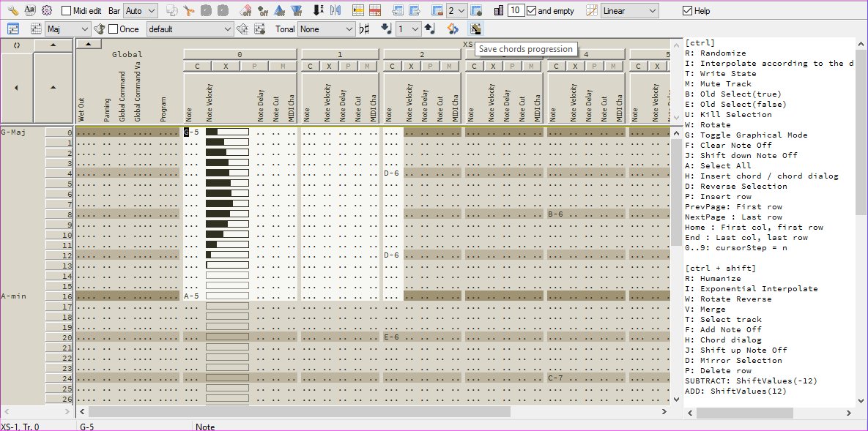Click track 1 header button

[x=340, y=54]
